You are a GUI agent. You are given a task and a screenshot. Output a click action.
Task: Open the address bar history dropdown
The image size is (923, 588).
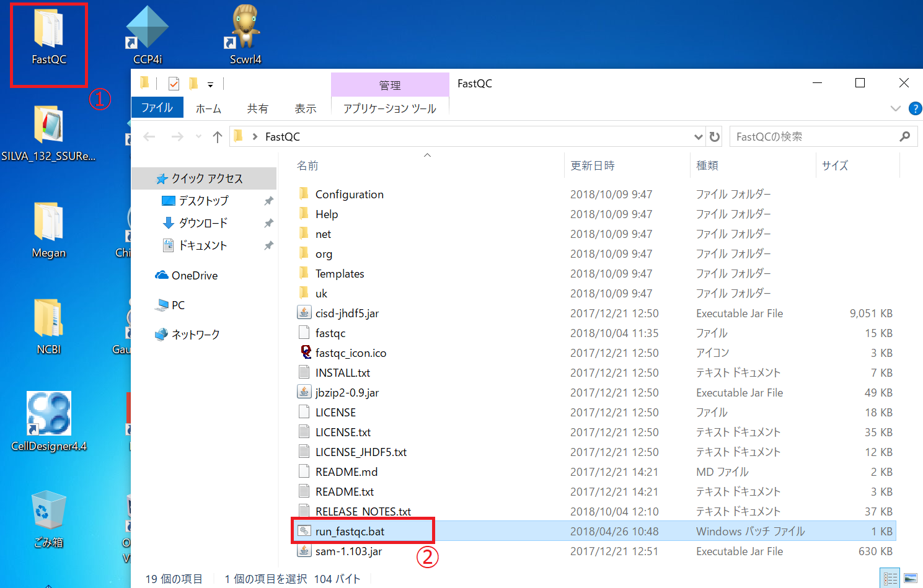699,137
